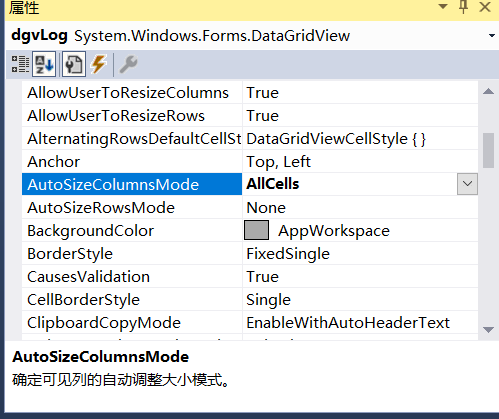Click the scroll down arrow of property grid
The image size is (499, 419).
point(488,330)
